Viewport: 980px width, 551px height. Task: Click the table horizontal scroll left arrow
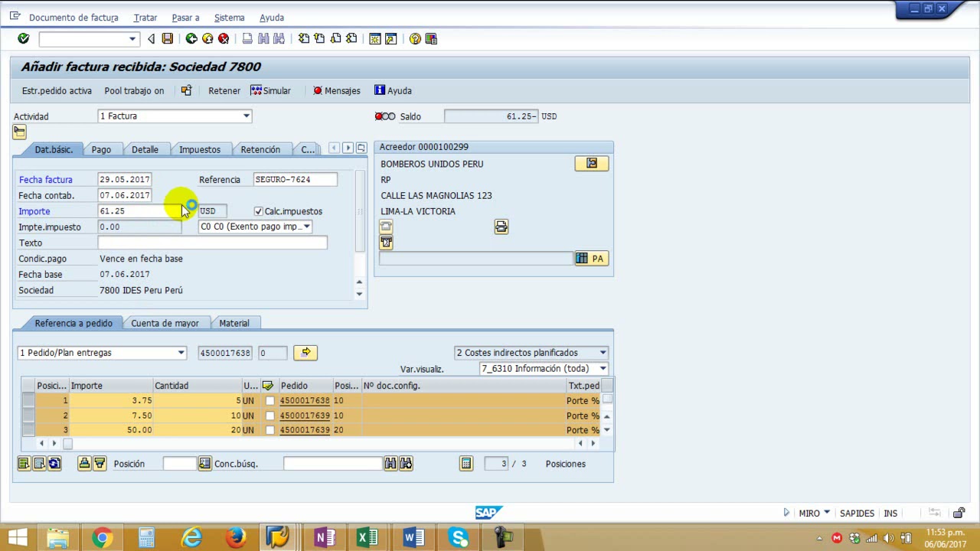[42, 443]
